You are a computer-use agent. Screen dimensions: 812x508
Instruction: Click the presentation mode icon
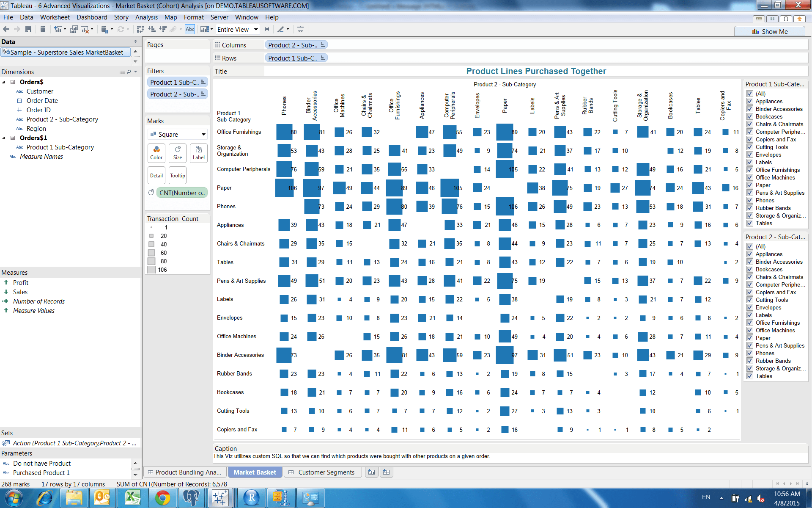click(301, 29)
